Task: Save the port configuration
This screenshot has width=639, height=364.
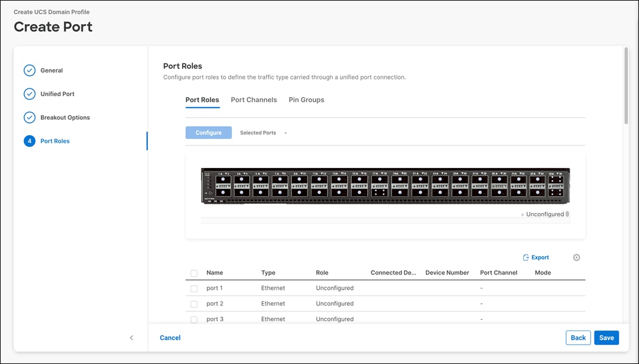Action: click(x=606, y=337)
